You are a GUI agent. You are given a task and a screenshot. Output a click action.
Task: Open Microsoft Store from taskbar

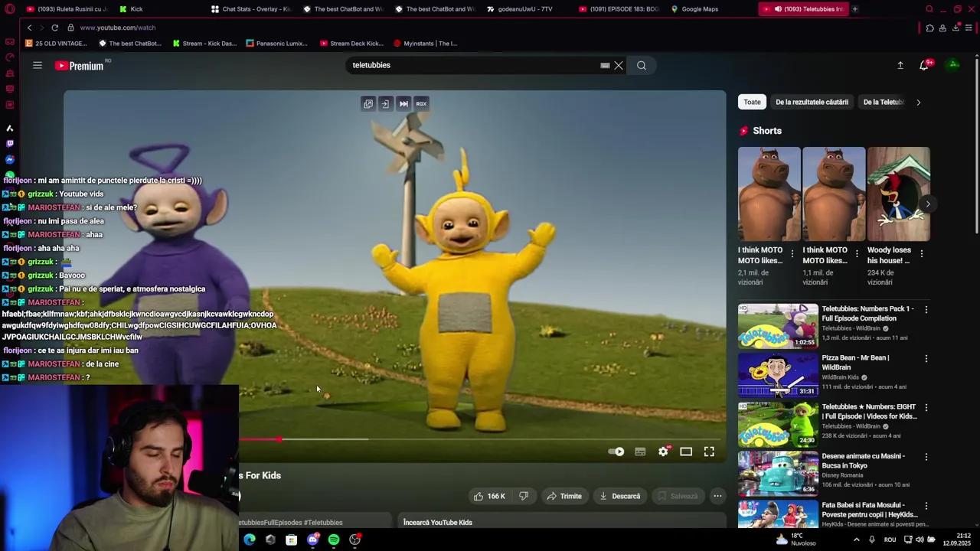click(292, 540)
